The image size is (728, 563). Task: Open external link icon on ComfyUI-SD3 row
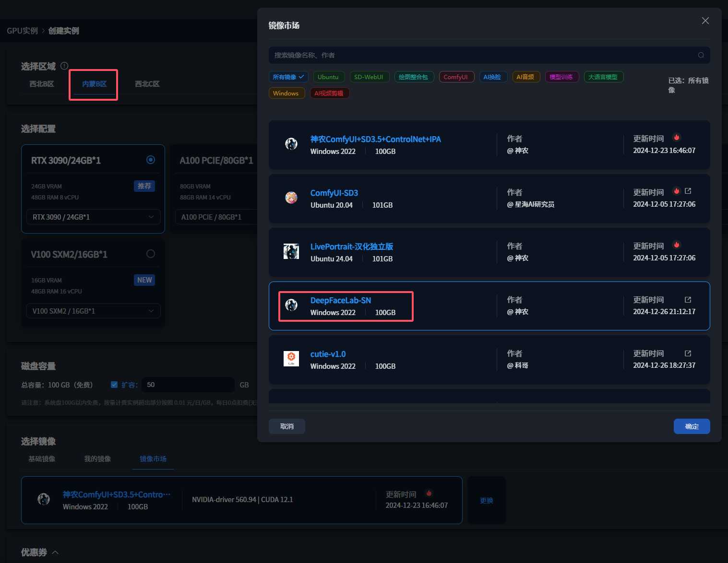tap(688, 191)
